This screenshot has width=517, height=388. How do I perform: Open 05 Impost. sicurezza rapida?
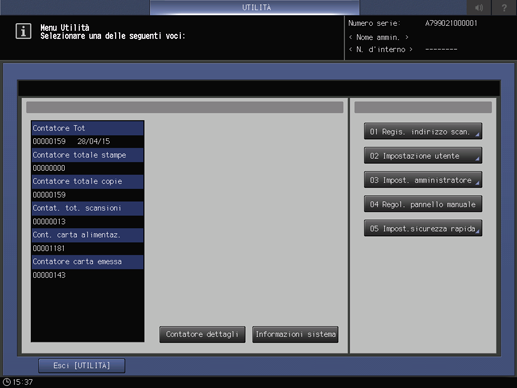pyautogui.click(x=423, y=228)
